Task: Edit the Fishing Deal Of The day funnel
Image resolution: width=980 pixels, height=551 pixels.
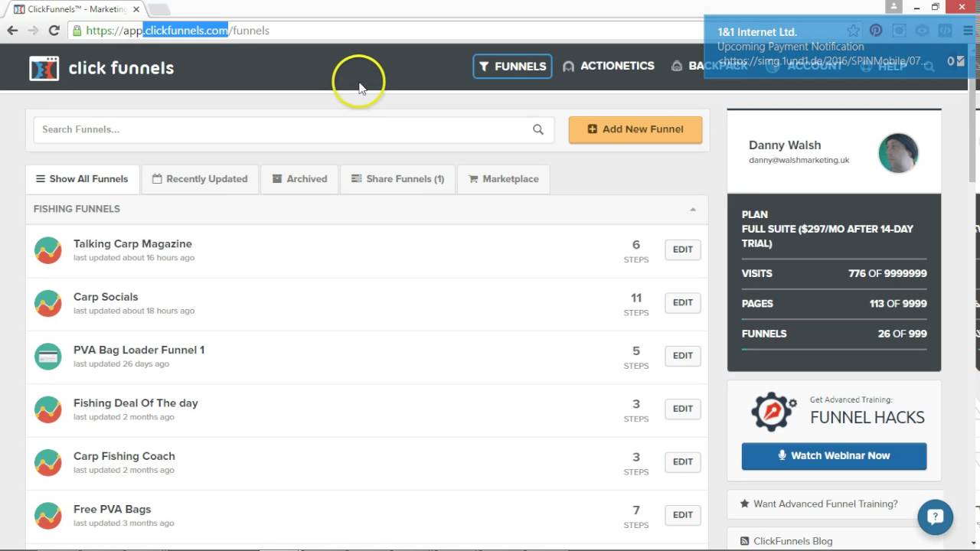Action: click(683, 409)
